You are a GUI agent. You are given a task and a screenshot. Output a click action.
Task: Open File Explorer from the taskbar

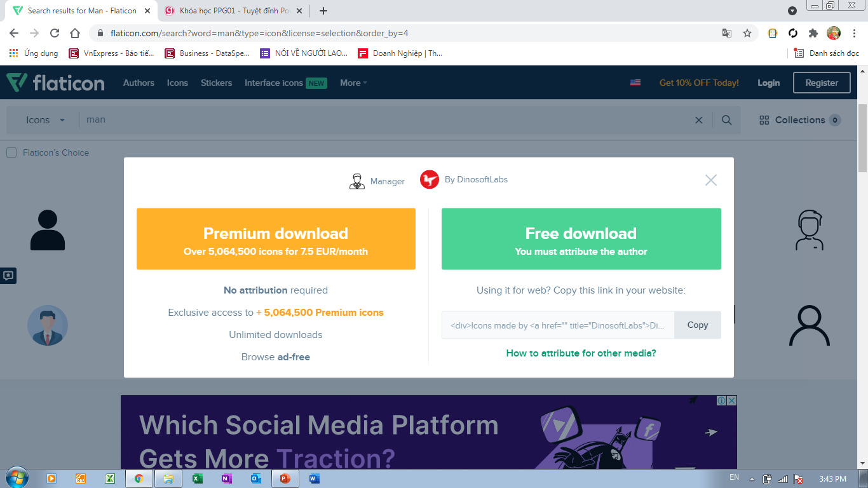click(168, 478)
